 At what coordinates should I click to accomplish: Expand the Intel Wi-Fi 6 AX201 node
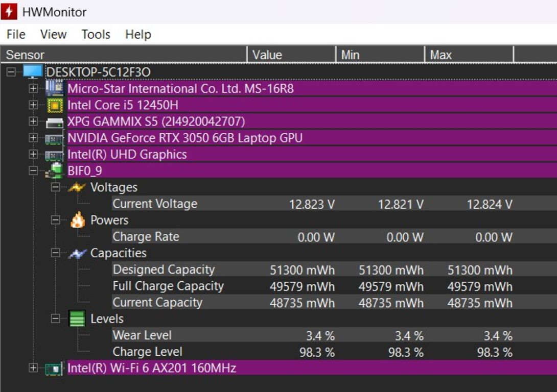[x=33, y=368]
